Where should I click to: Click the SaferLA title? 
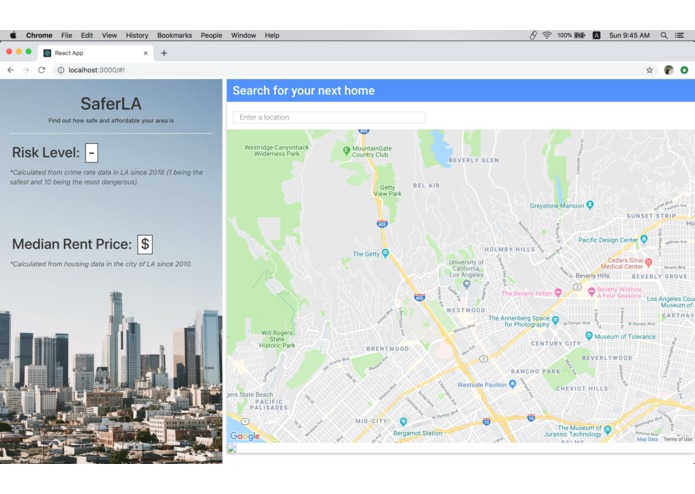point(111,104)
